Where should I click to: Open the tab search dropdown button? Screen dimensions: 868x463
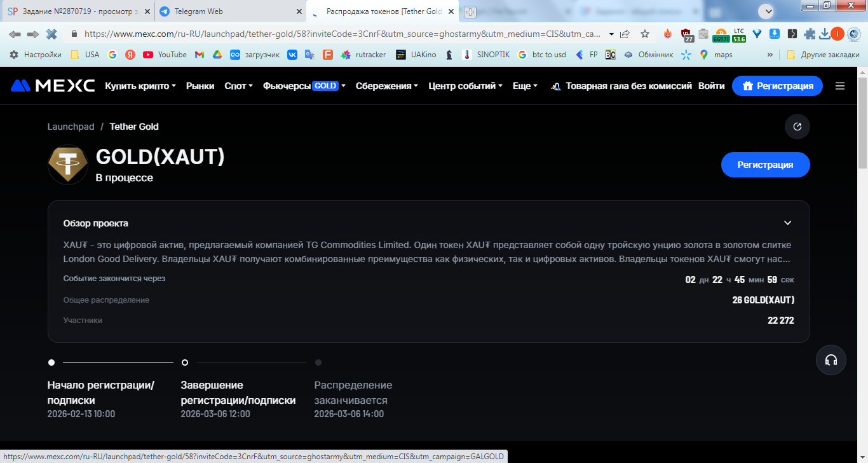(766, 11)
